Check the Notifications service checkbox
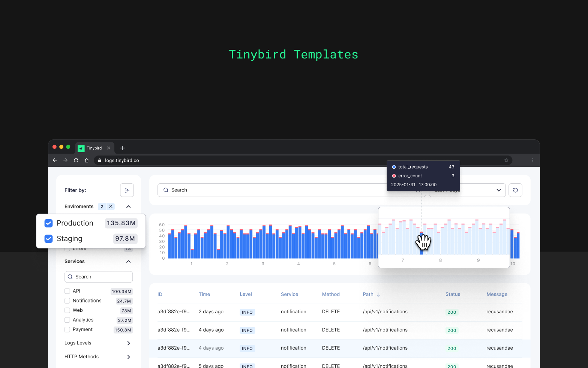The image size is (588, 368). pos(67,301)
